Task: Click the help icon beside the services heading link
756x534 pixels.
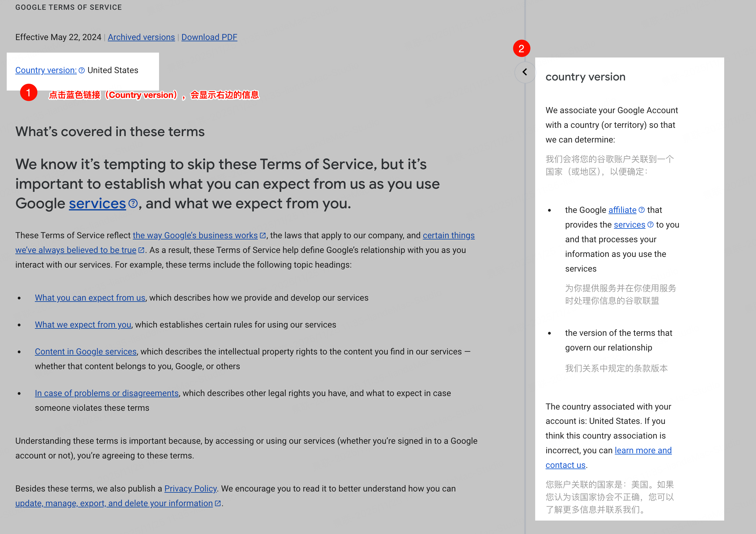Action: [x=133, y=204]
